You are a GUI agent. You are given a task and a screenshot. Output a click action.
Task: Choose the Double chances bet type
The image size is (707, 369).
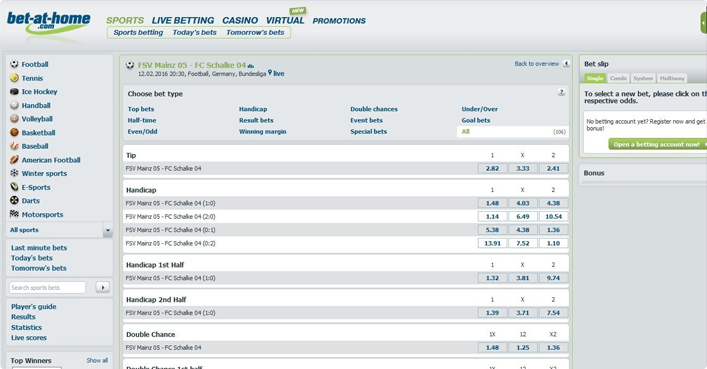point(374,109)
